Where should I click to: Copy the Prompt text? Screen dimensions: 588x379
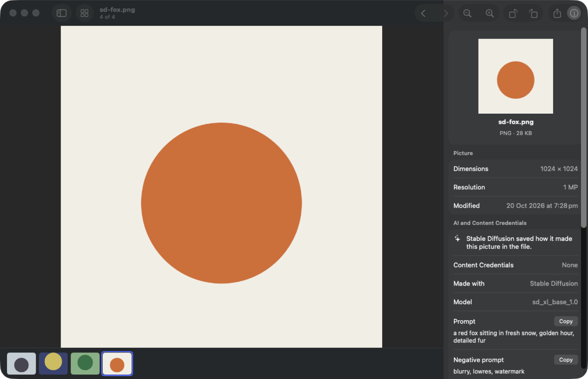(x=566, y=321)
